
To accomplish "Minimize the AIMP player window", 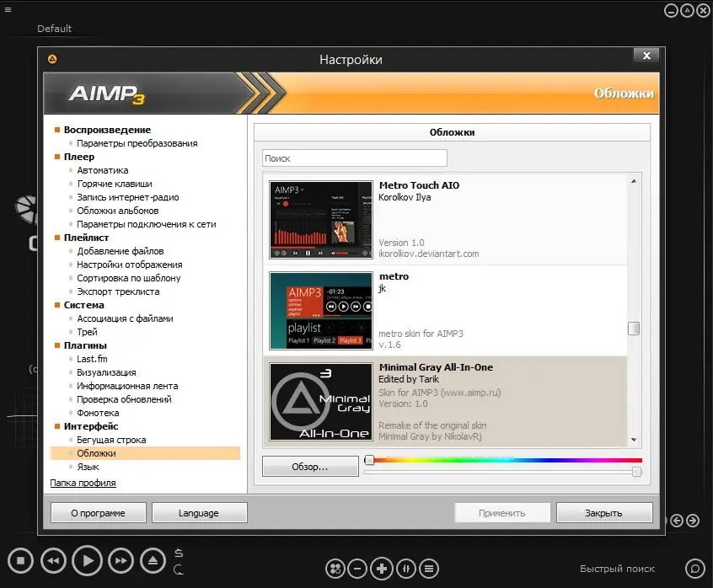I will [x=671, y=10].
